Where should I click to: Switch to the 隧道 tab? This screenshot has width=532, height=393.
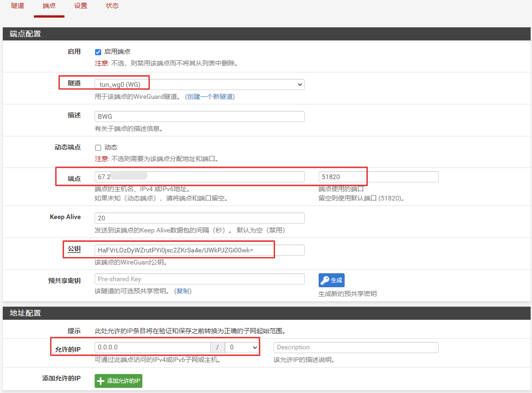tap(18, 6)
